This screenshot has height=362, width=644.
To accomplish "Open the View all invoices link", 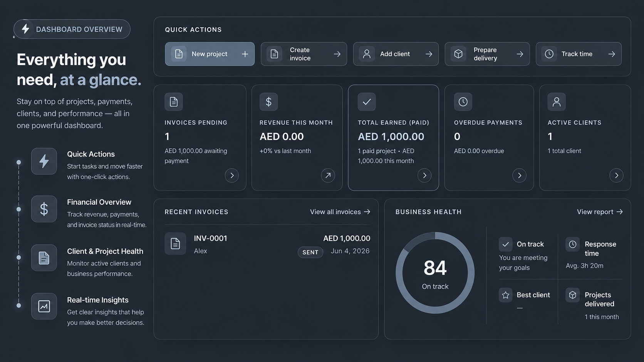I will point(340,212).
